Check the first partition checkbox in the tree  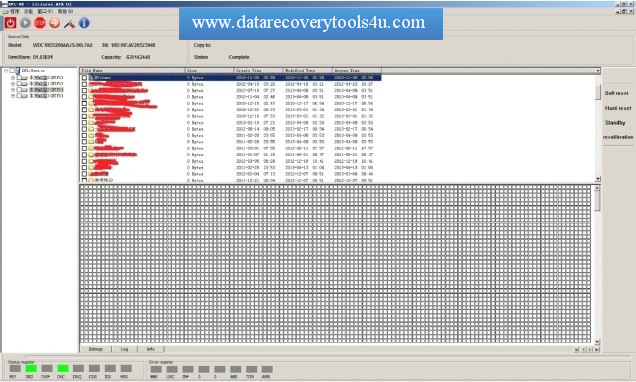[19, 77]
